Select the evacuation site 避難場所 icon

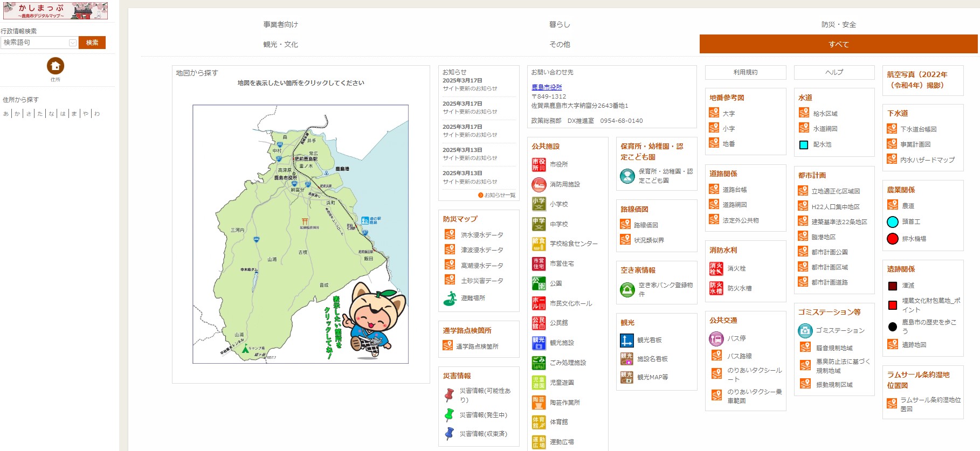pos(450,298)
